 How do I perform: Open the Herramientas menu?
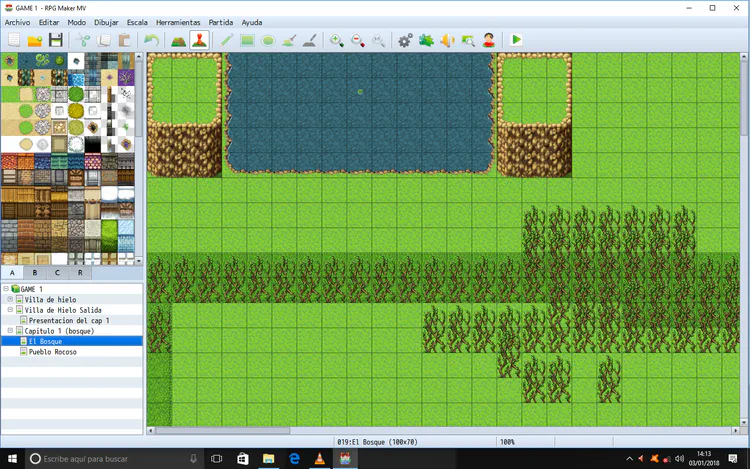point(178,22)
